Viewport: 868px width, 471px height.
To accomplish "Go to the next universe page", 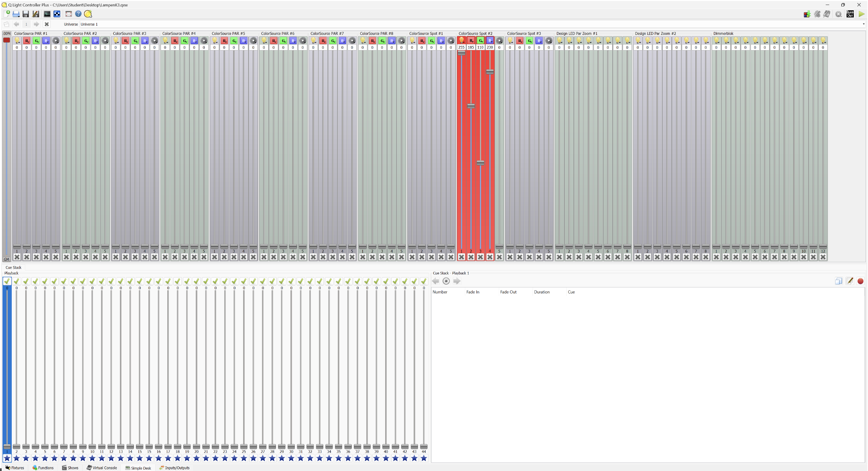I will point(36,24).
